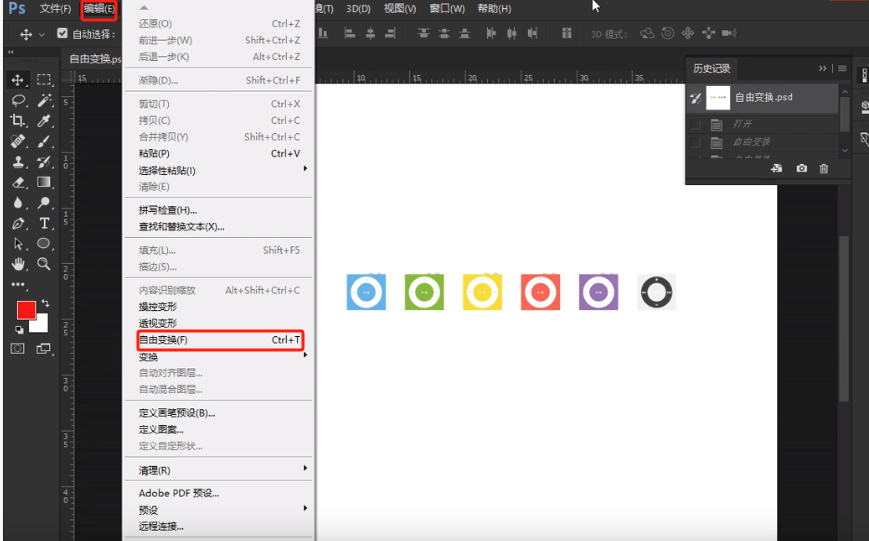Select the Eyedropper tool
This screenshot has height=541, width=869.
[44, 121]
